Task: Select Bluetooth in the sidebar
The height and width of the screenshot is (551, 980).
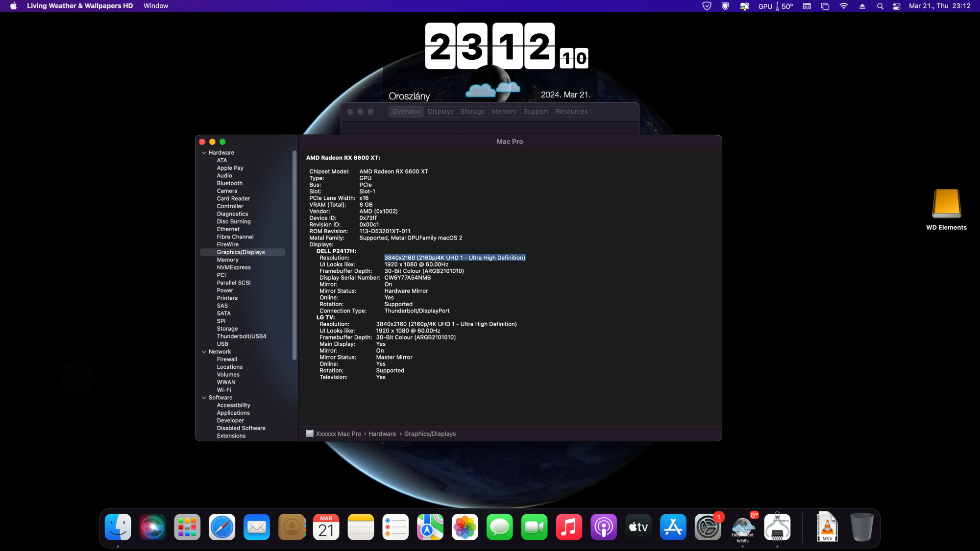Action: click(230, 183)
